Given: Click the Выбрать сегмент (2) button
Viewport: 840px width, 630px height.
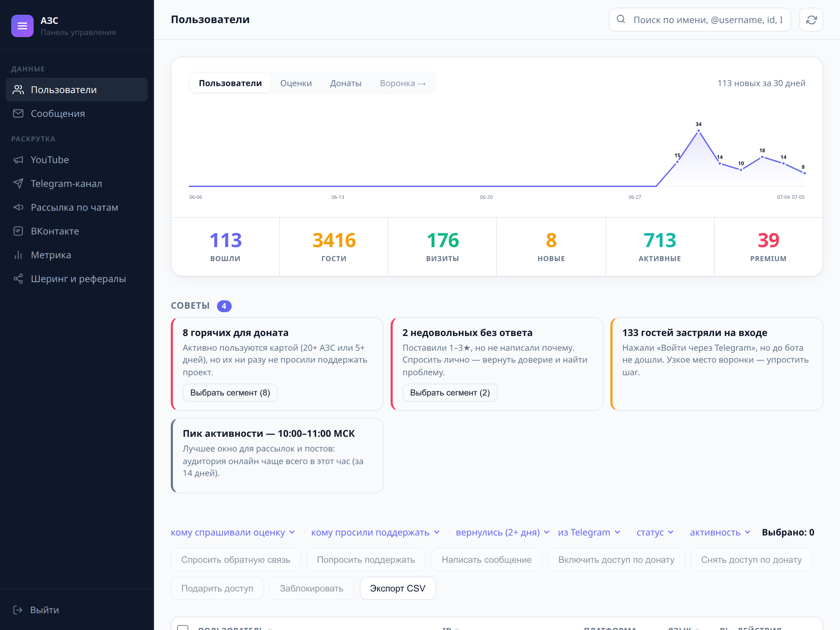Looking at the screenshot, I should point(450,393).
